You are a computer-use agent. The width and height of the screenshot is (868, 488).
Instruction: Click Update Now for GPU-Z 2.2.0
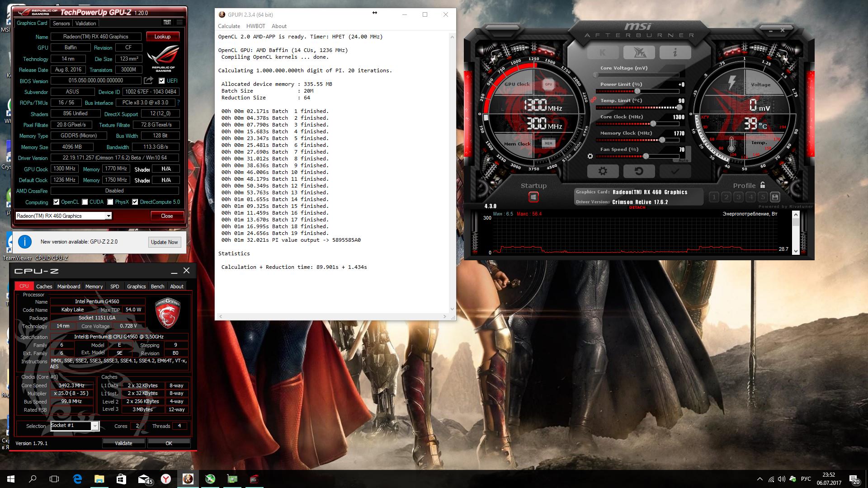(165, 242)
